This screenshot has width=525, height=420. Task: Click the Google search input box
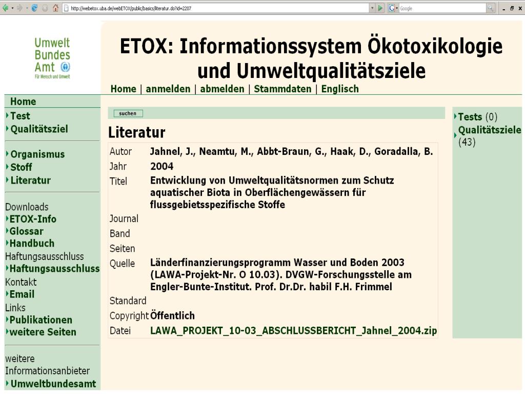click(x=442, y=8)
